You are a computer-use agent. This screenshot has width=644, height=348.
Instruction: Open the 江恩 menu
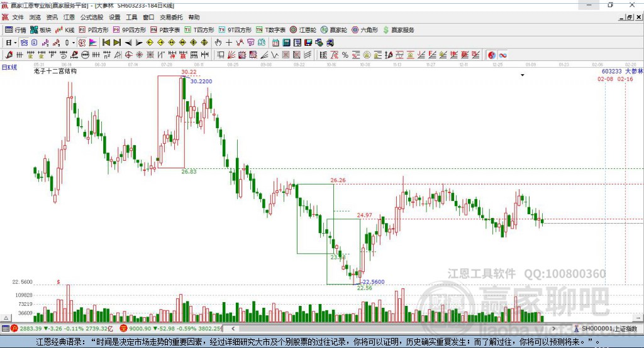(69, 17)
